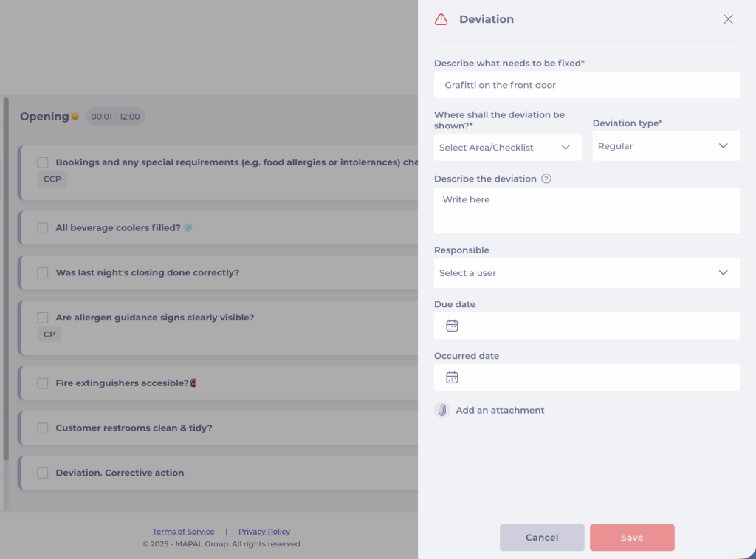Tick the All beverage coolers filled checkbox
This screenshot has height=559, width=756.
pos(43,228)
